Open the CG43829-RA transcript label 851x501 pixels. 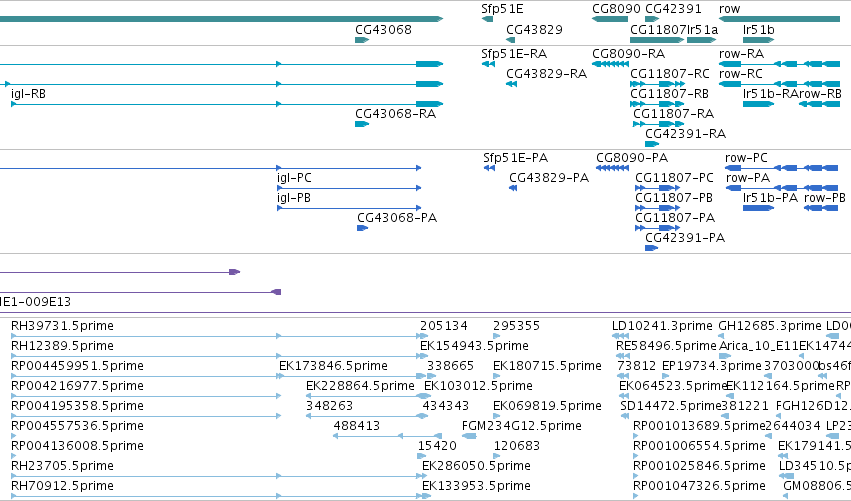547,74
